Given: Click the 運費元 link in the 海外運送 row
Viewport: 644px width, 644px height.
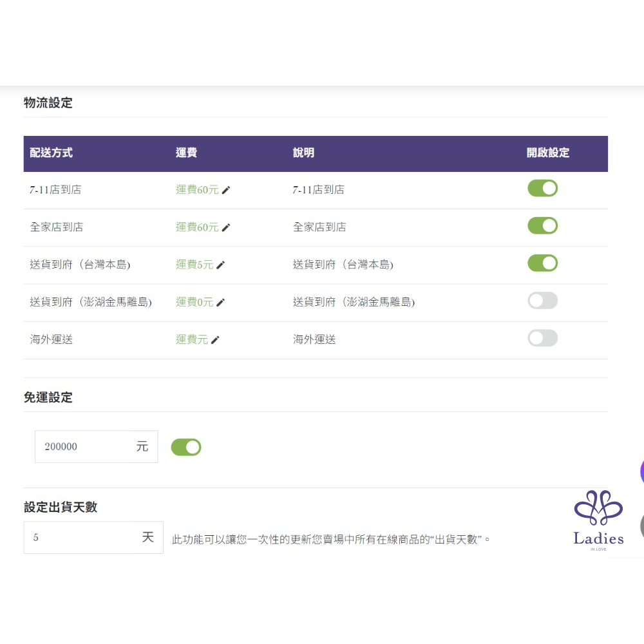Looking at the screenshot, I should pyautogui.click(x=192, y=339).
